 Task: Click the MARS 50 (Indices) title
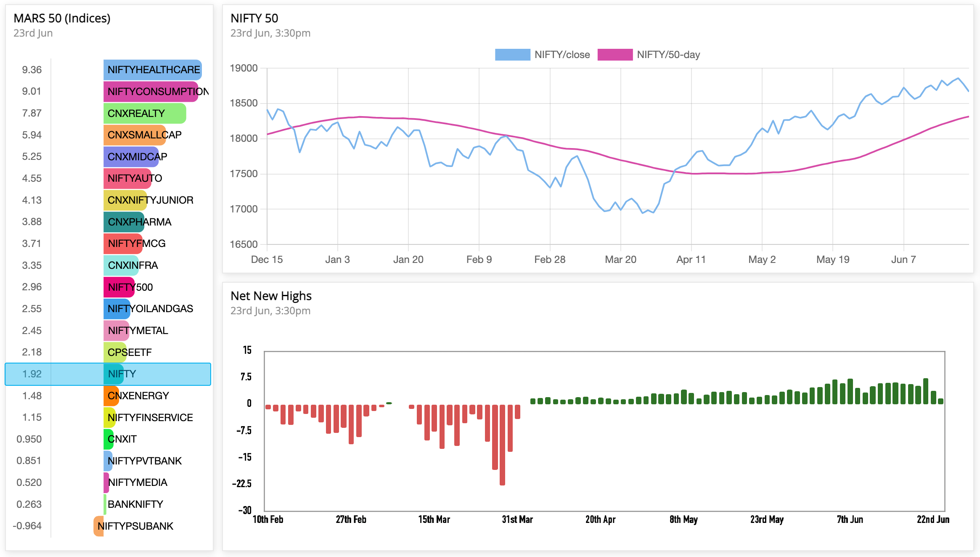(62, 19)
